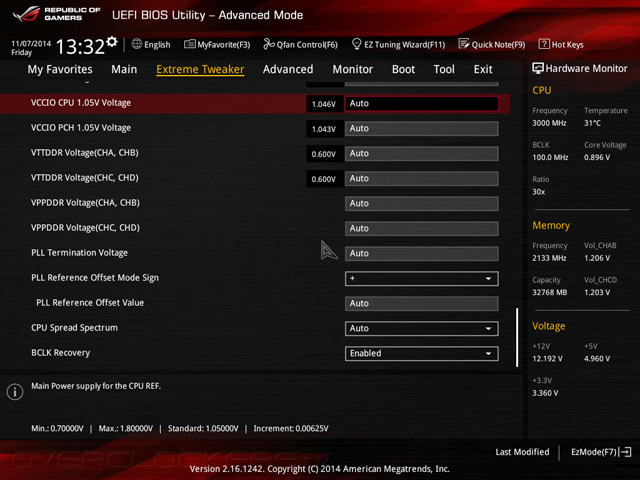Click the info icon beside the help text

coord(15,392)
